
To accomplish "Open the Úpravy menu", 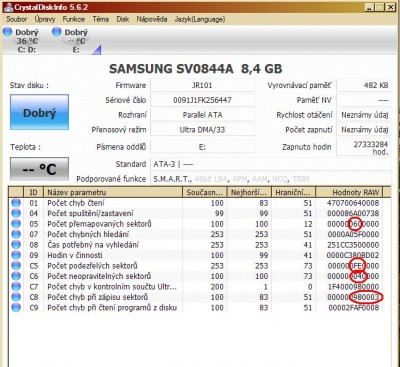I will 45,19.
